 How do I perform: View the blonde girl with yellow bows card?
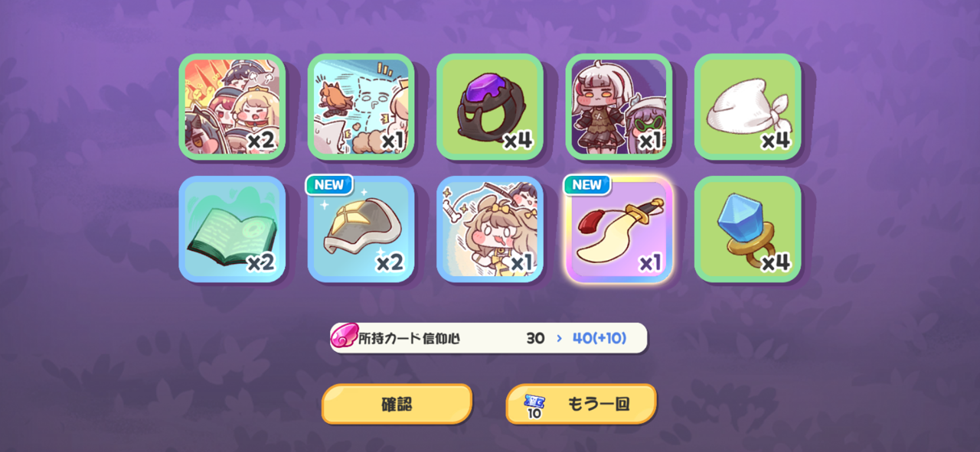tap(490, 229)
